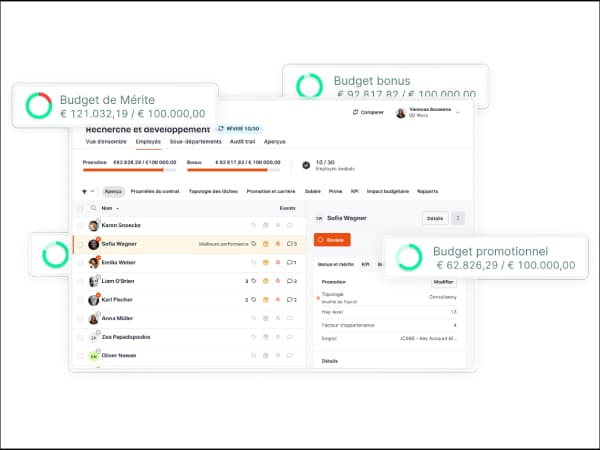Open comments bubble in Emilia Weber row

click(x=290, y=262)
